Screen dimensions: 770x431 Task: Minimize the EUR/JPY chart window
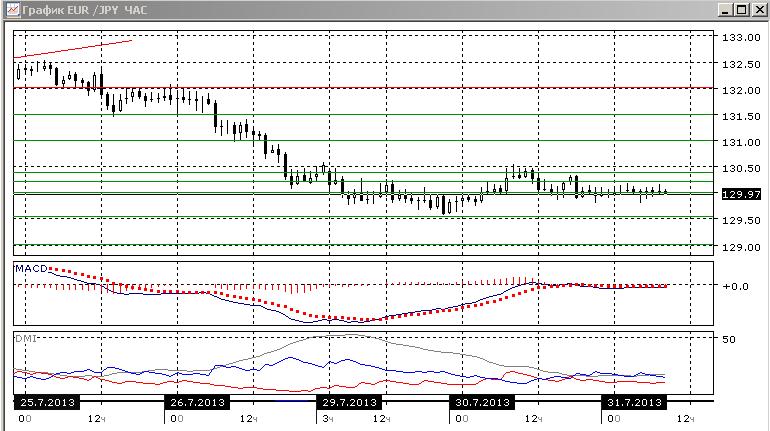[x=725, y=10]
